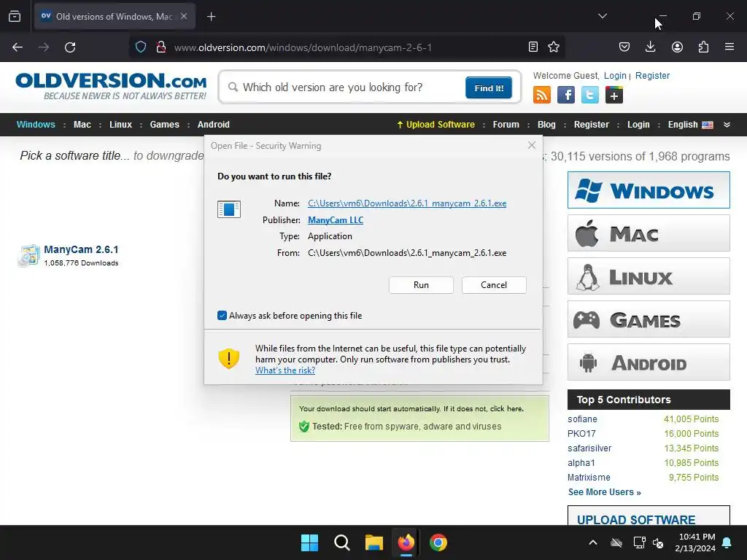Click the Windows platform banner

649,190
